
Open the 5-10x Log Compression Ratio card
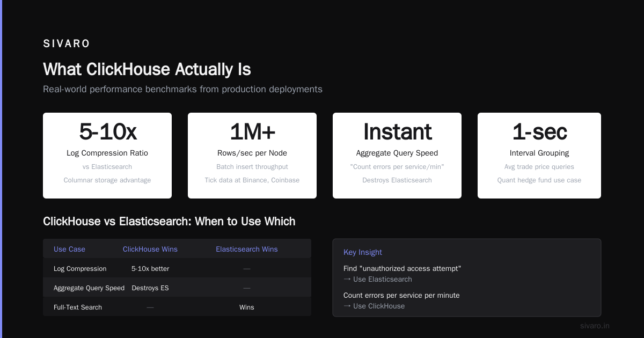click(x=107, y=156)
